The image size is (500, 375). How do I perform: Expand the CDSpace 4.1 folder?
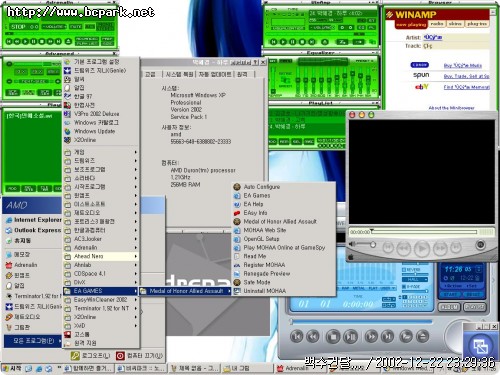101,273
